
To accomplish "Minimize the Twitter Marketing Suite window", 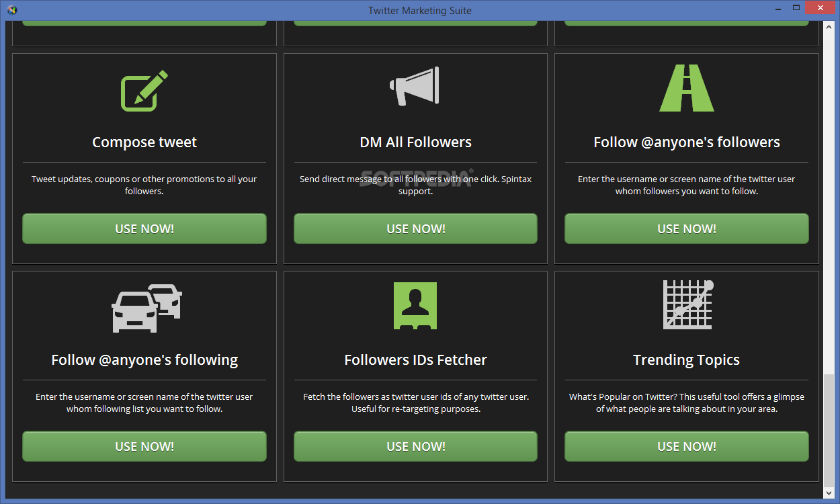I will click(777, 8).
